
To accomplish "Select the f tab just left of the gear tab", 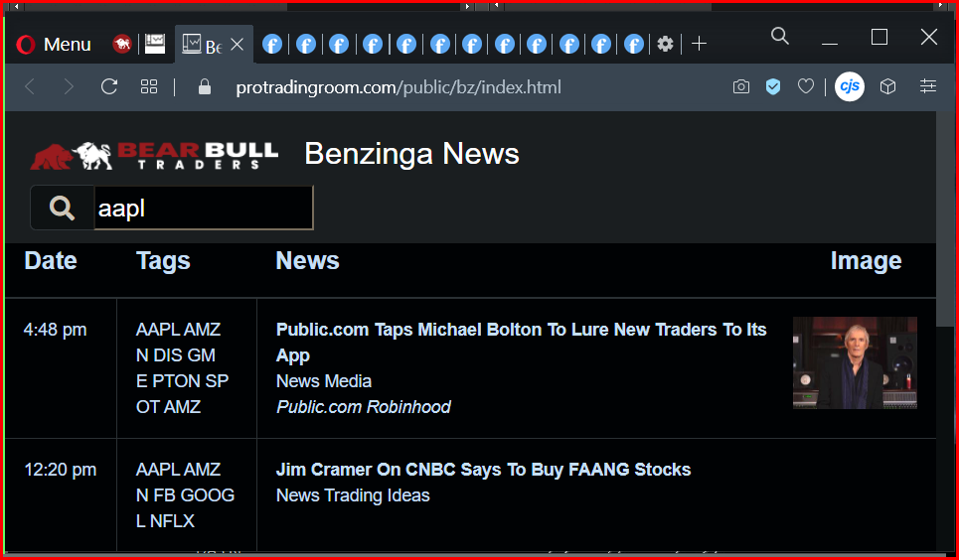I will [634, 44].
